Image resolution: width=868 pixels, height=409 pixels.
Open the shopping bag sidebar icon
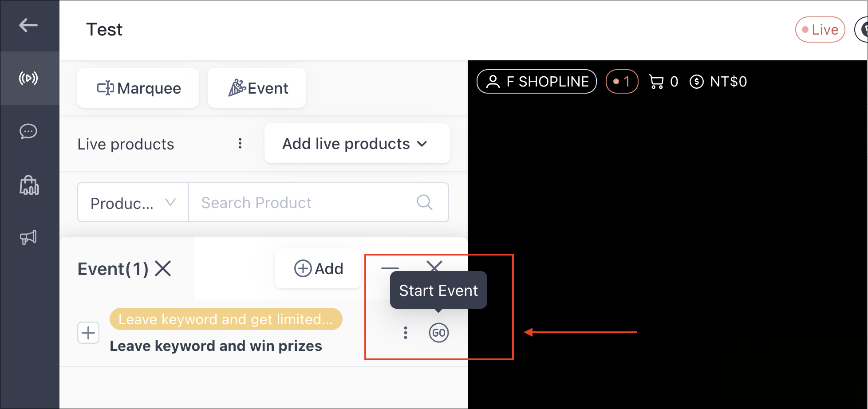point(29,185)
